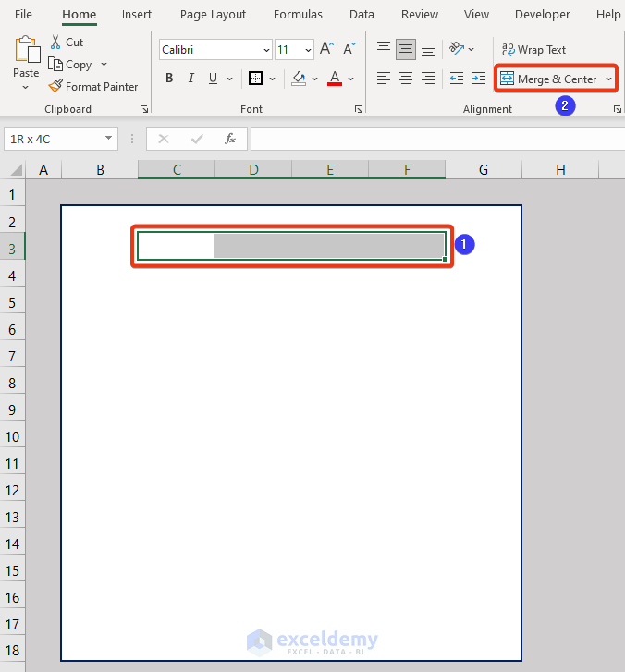Toggle Bold formatting
Image resolution: width=625 pixels, height=672 pixels.
point(169,79)
